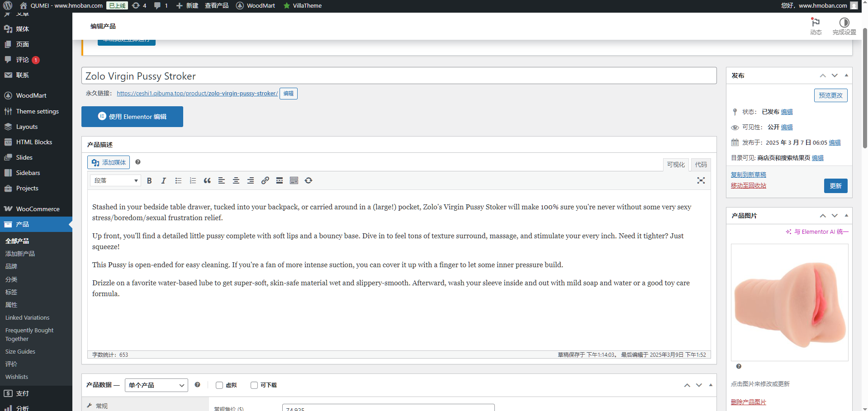Screen dimensions: 868x411
Task: Align text center
Action: pyautogui.click(x=236, y=180)
